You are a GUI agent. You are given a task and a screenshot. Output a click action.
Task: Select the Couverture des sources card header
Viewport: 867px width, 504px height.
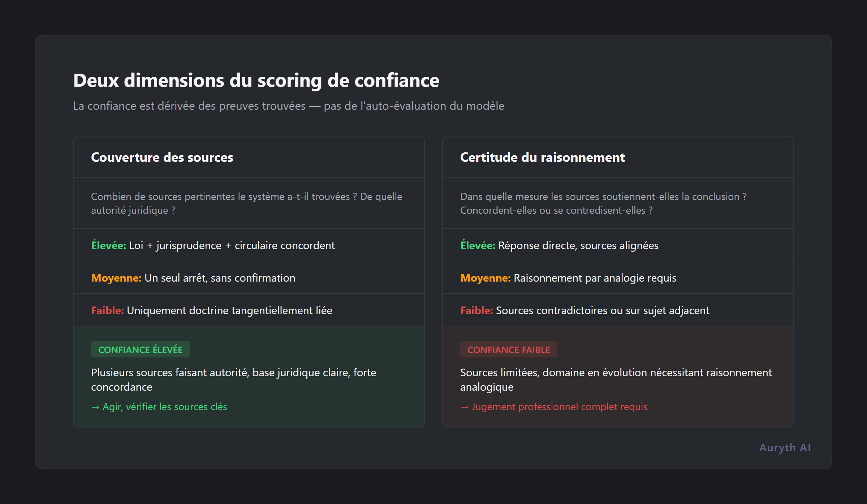pos(162,157)
